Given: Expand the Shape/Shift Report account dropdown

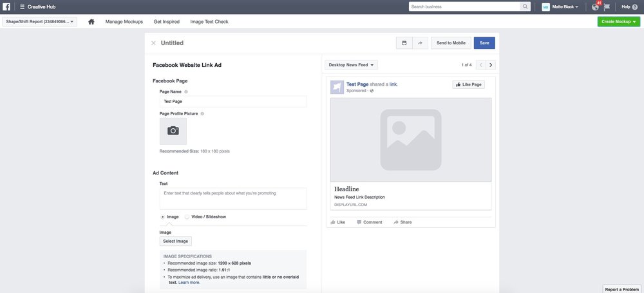Looking at the screenshot, I should click(40, 22).
